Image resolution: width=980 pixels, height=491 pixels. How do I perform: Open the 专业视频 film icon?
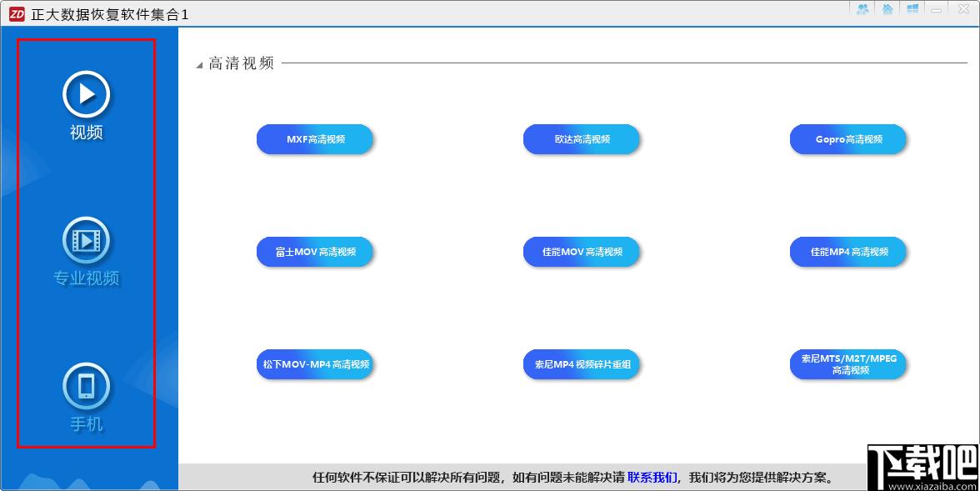click(x=87, y=240)
